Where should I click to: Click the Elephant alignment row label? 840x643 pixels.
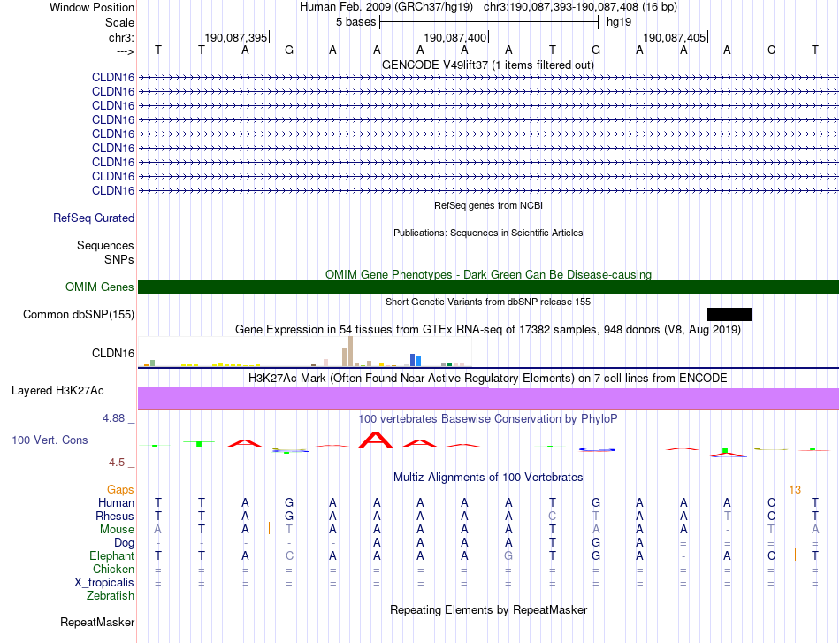pos(111,555)
